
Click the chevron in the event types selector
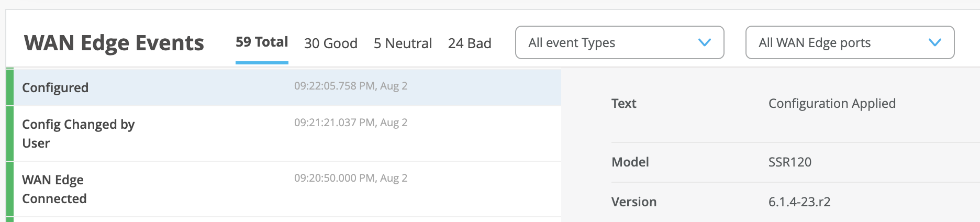click(705, 42)
